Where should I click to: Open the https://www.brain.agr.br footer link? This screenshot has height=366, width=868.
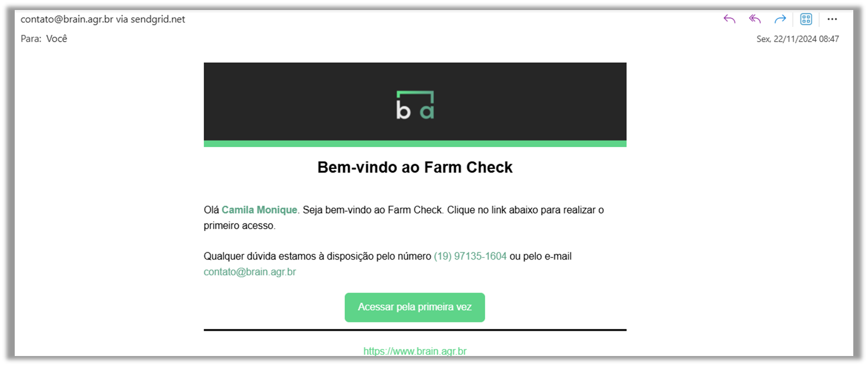(415, 351)
